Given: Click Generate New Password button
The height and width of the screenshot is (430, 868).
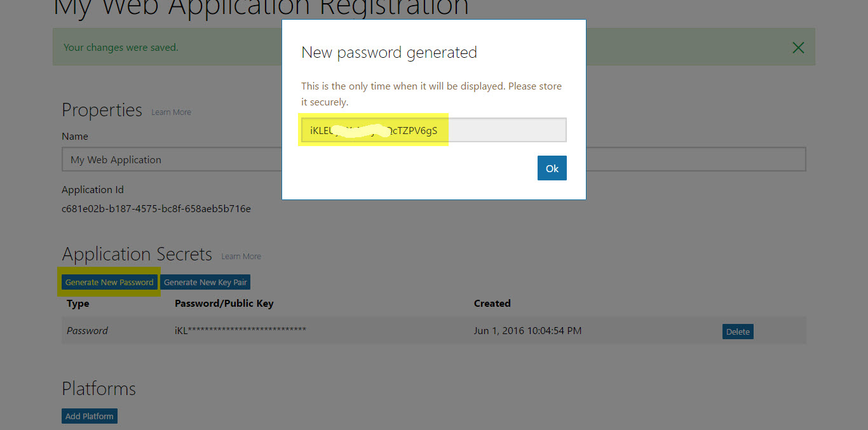Looking at the screenshot, I should coord(109,282).
